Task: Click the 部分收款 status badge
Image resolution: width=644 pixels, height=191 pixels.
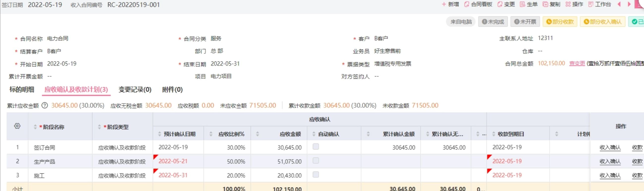Action: point(560,22)
